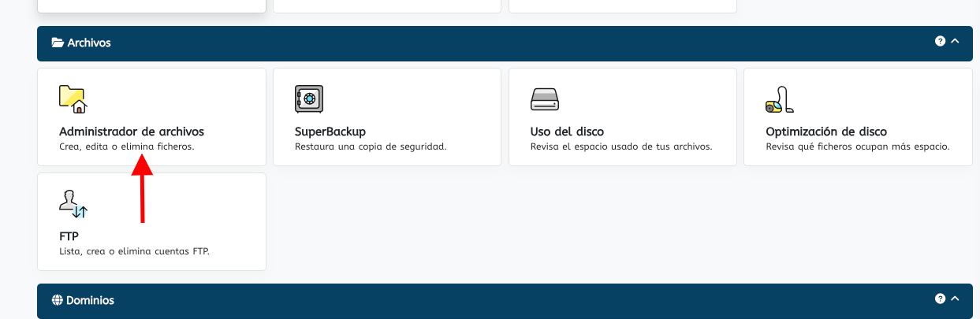Collapse the Dominios section chevron
This screenshot has width=980, height=319.
pyautogui.click(x=955, y=299)
